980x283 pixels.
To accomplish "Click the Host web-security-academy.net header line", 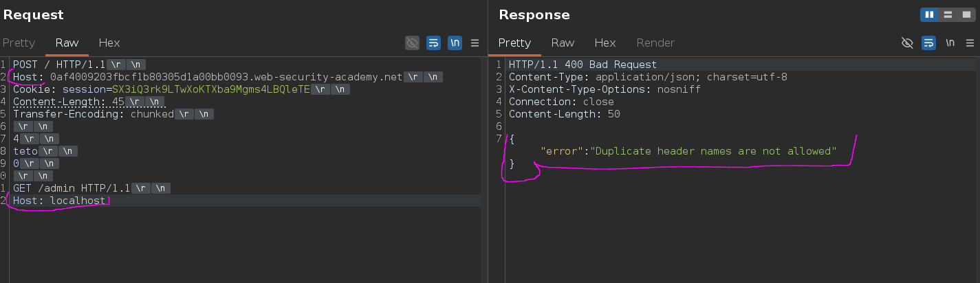I will (207, 77).
